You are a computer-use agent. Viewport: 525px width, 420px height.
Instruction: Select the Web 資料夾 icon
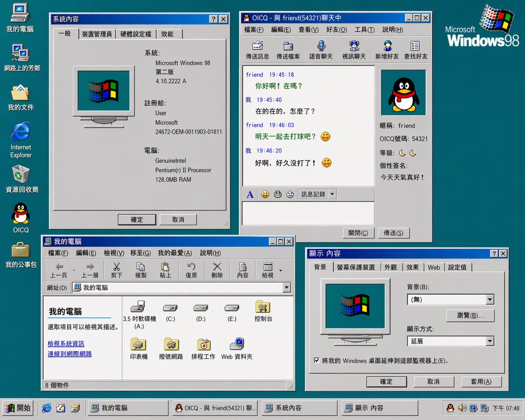(237, 349)
